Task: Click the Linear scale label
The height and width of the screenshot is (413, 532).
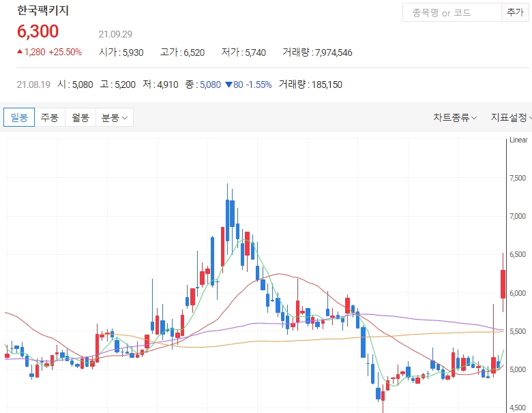Action: [x=518, y=140]
